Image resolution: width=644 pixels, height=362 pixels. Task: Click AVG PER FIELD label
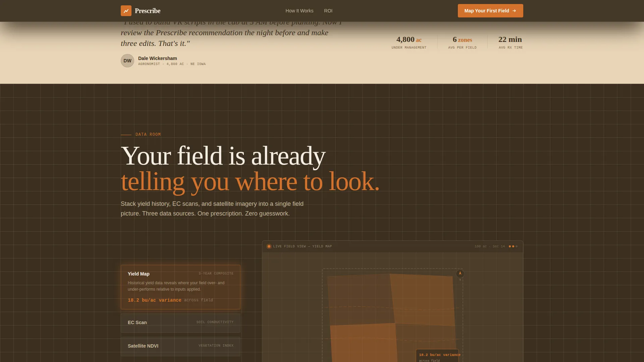point(462,48)
